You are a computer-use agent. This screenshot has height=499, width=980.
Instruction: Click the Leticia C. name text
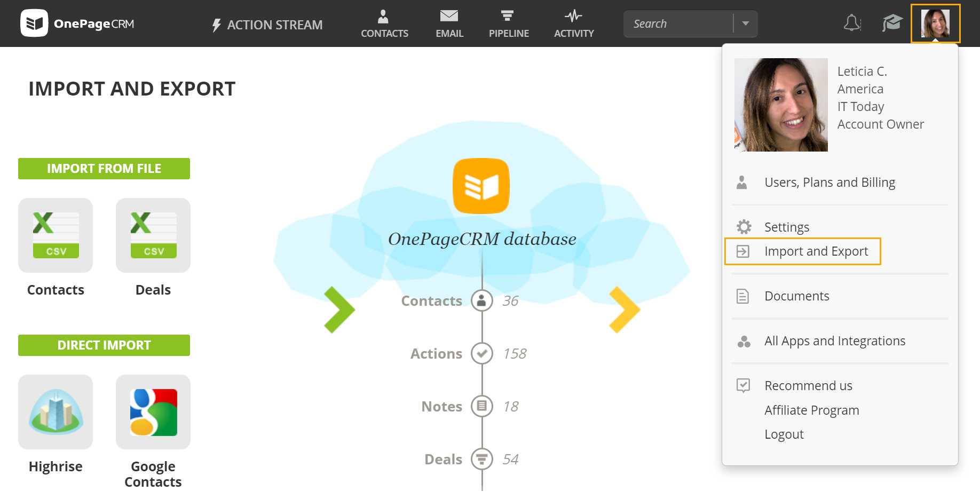click(x=862, y=72)
